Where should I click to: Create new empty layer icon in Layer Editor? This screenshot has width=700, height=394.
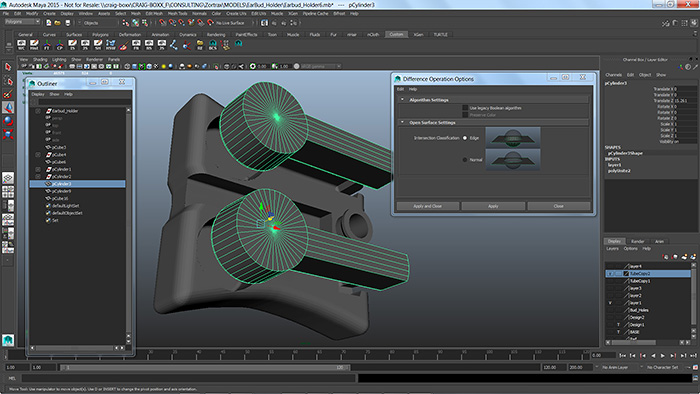click(x=684, y=257)
